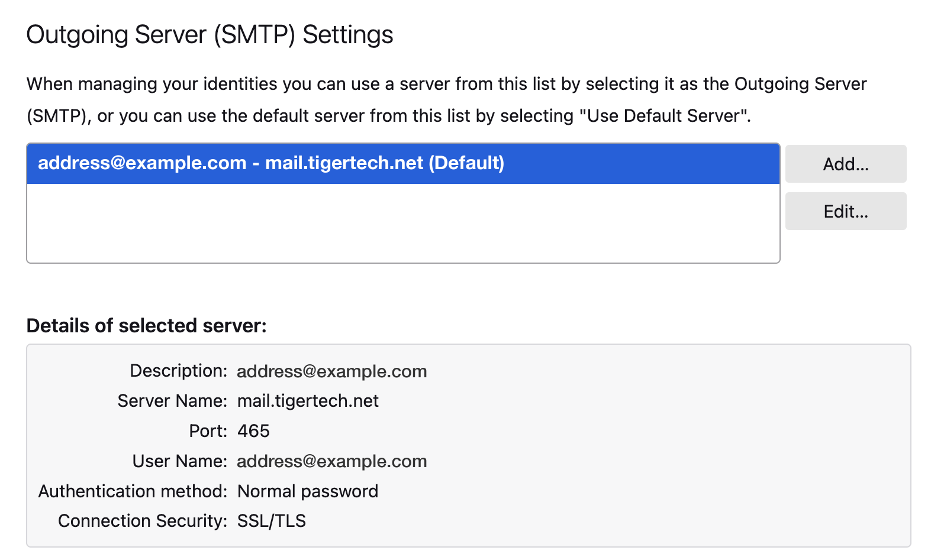This screenshot has width=931, height=560.
Task: Click the mail.tigertech.net server name value
Action: pos(308,401)
